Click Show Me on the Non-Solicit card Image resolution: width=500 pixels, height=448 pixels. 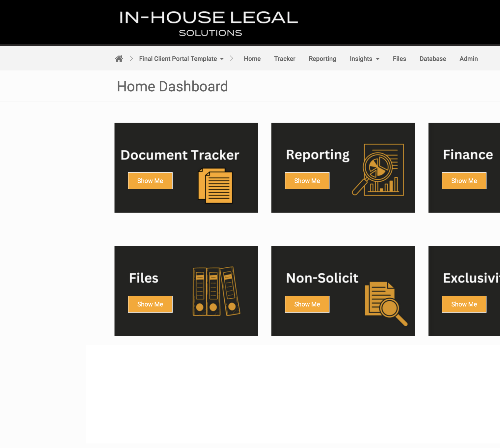coord(307,304)
